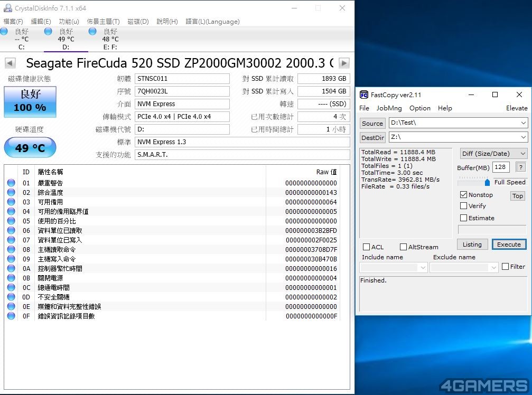This screenshot has width=532, height=395.
Task: Click status orb for attribute 0A 控制器繁忙時間
Action: 11,268
